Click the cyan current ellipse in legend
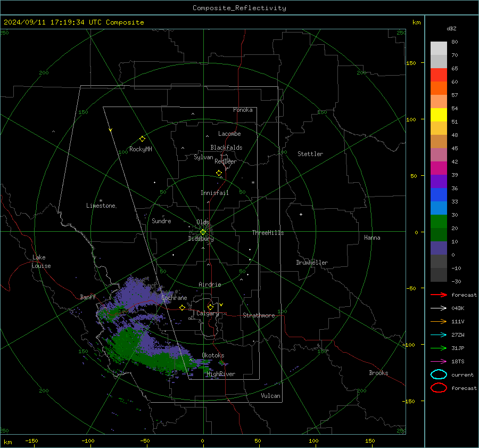479x448 pixels. point(439,374)
